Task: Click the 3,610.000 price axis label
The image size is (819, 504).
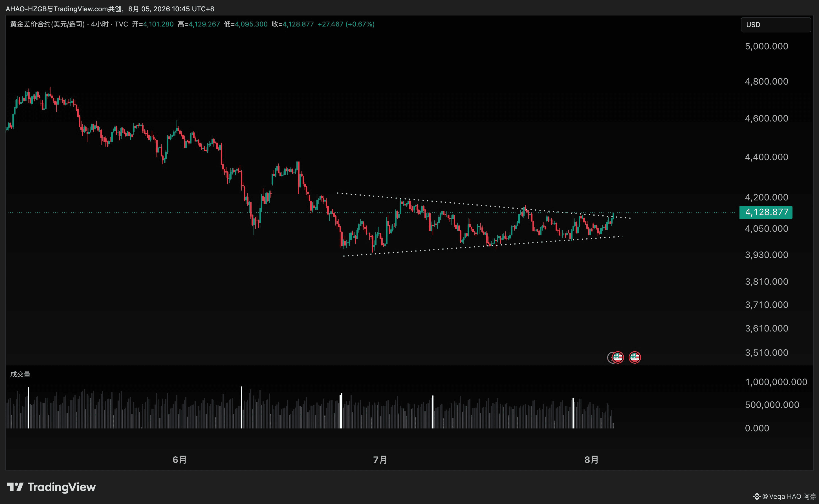Action: click(767, 328)
